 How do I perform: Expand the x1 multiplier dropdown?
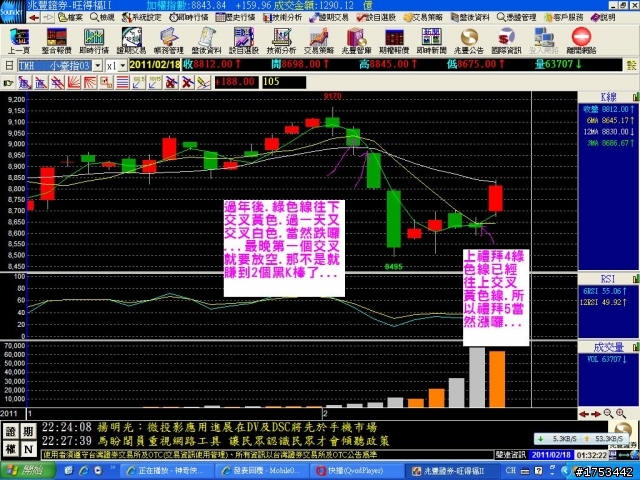123,65
